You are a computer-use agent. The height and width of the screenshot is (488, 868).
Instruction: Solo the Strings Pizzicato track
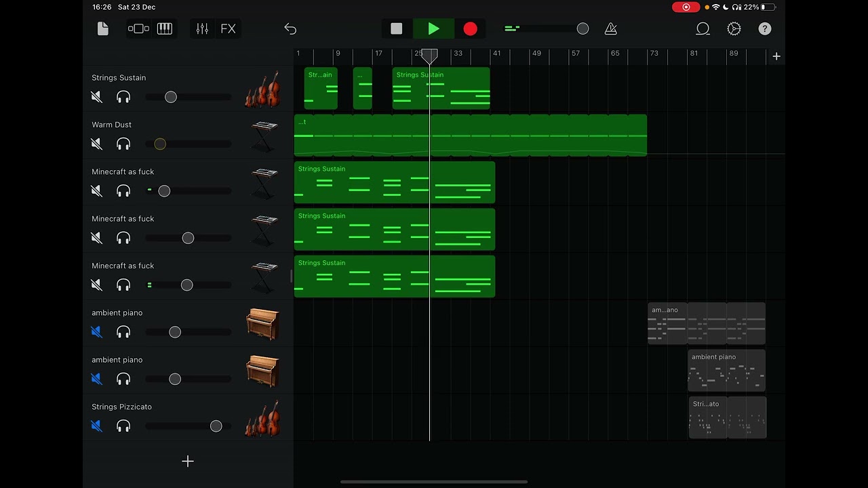123,426
